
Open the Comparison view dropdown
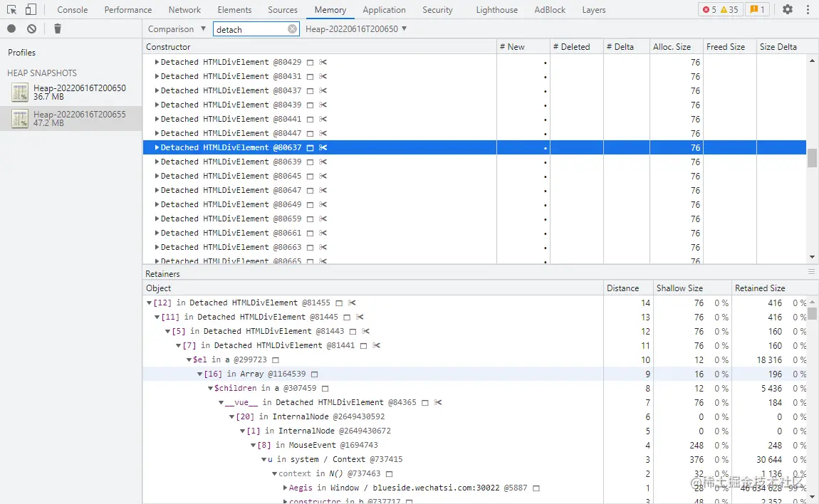coord(177,29)
